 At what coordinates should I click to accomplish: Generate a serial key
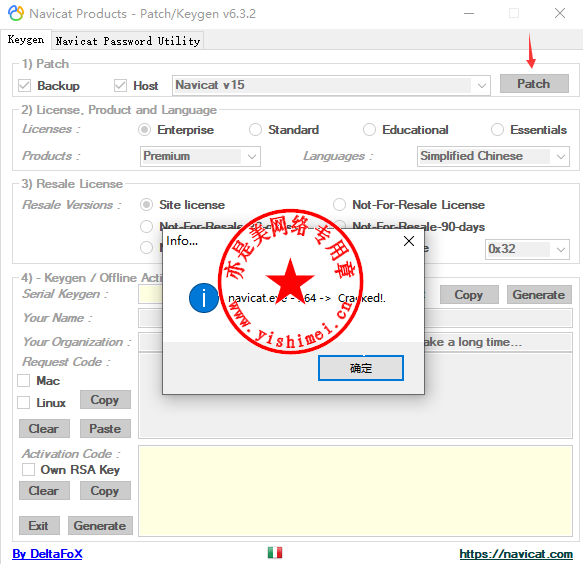(x=539, y=295)
